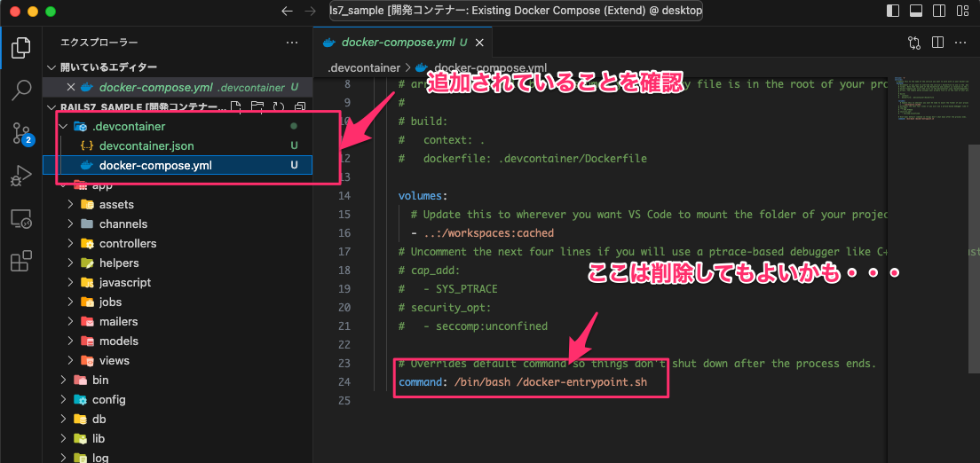
Task: Click '/docker-entrypoint.sh' on line 24
Action: click(x=582, y=381)
